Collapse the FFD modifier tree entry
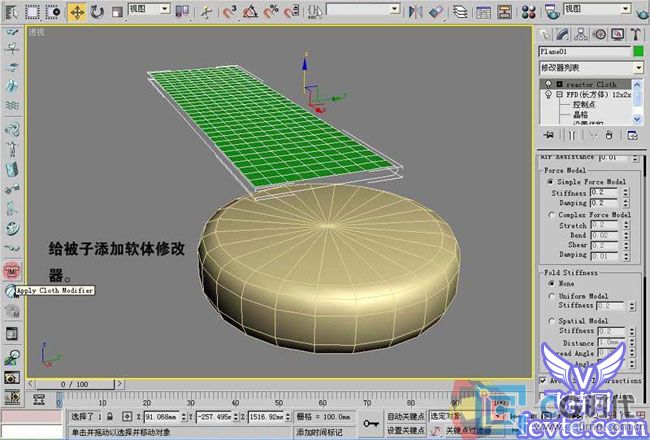This screenshot has width=650, height=440. (x=560, y=95)
